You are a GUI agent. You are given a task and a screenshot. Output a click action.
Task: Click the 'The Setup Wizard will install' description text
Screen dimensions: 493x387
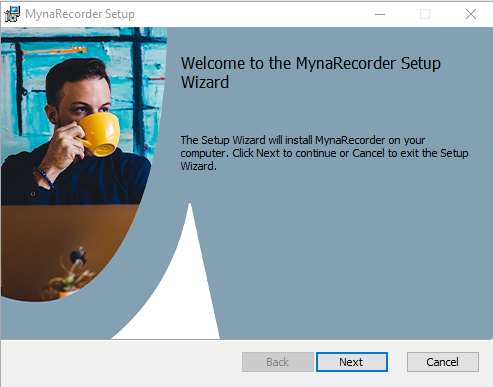pyautogui.click(x=324, y=153)
